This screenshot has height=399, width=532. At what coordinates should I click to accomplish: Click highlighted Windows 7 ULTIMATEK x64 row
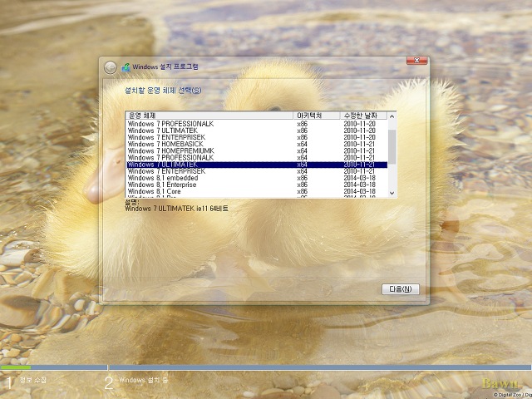pos(257,165)
